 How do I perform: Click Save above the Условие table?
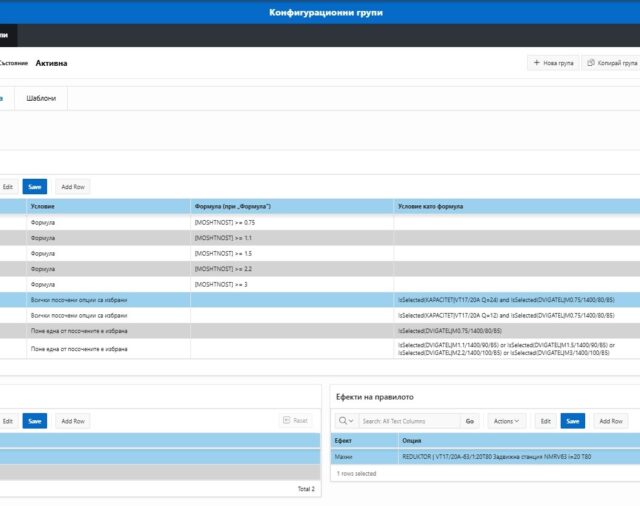click(35, 186)
